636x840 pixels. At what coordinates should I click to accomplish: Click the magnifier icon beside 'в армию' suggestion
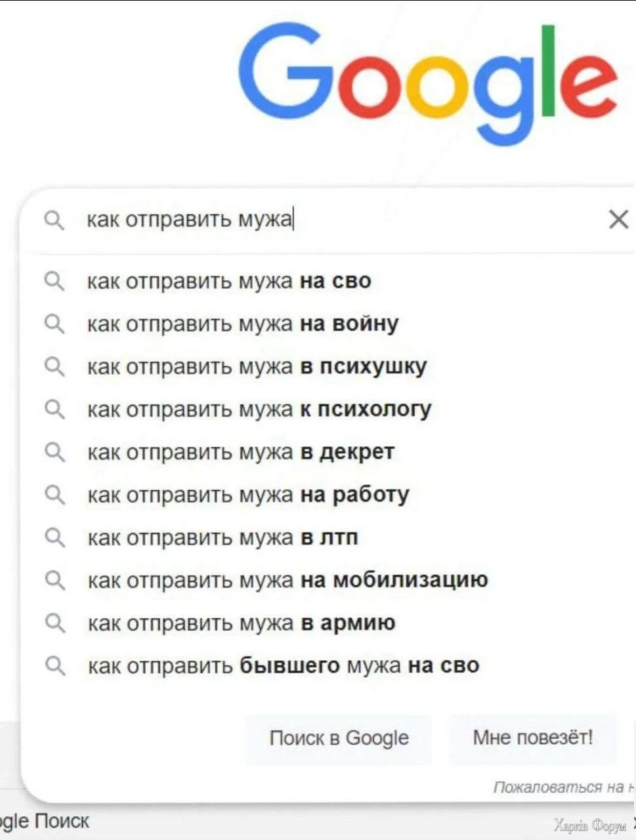click(x=54, y=623)
